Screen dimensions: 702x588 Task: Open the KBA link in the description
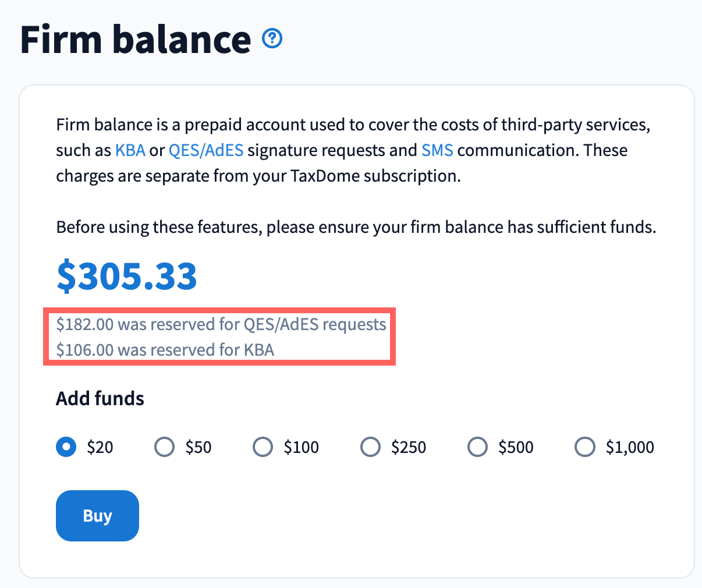130,150
